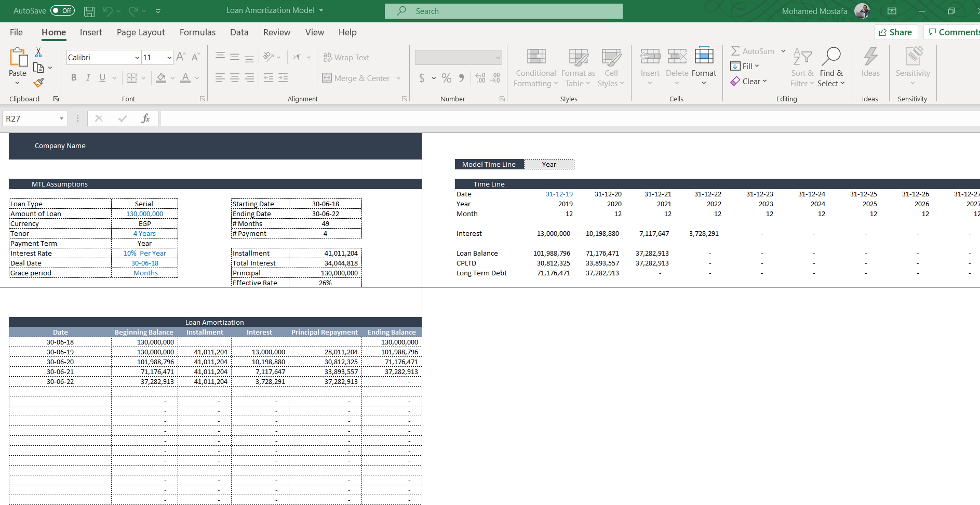
Task: Toggle Center horizontal alignment
Action: [x=235, y=77]
